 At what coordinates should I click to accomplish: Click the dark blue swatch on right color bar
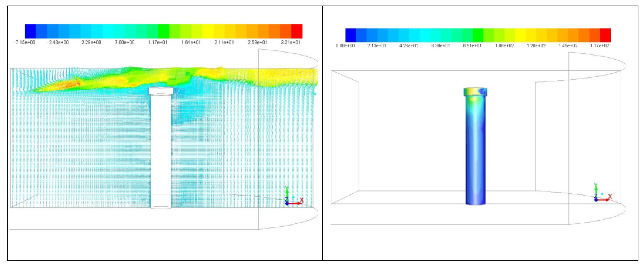click(x=350, y=35)
